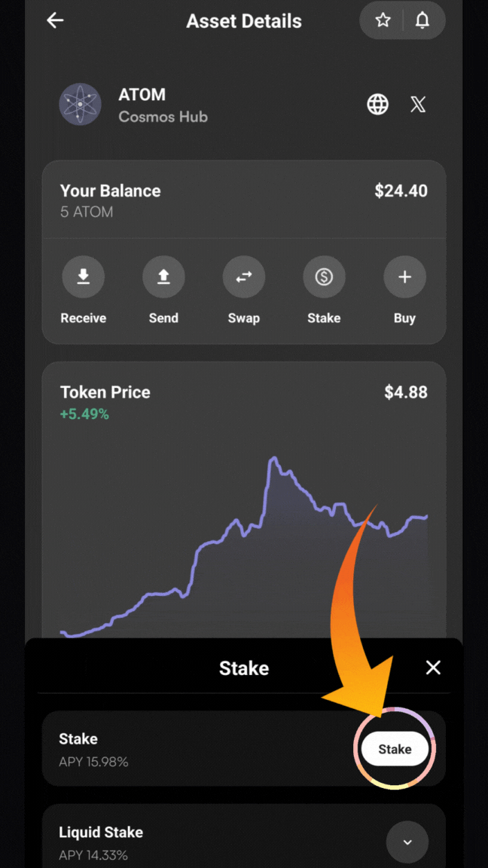Image resolution: width=488 pixels, height=868 pixels.
Task: Open Swap with the arrows icon
Action: pos(244,277)
